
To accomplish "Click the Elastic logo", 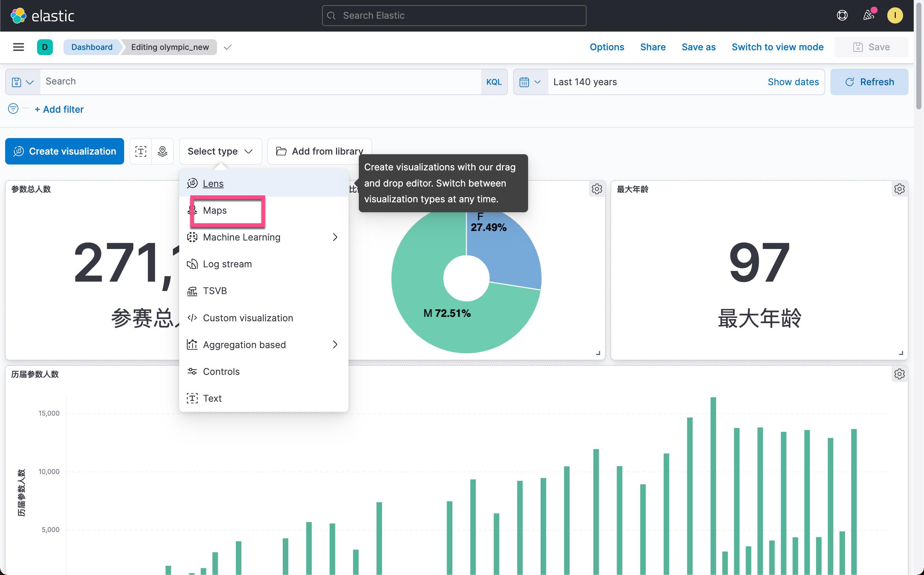I will tap(42, 15).
